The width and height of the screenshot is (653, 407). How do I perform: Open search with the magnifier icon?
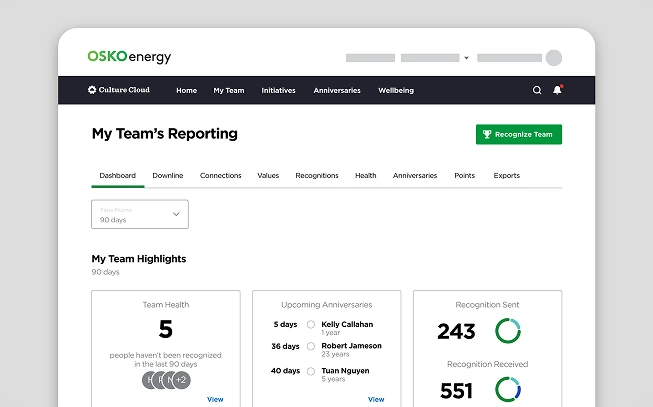pyautogui.click(x=537, y=90)
